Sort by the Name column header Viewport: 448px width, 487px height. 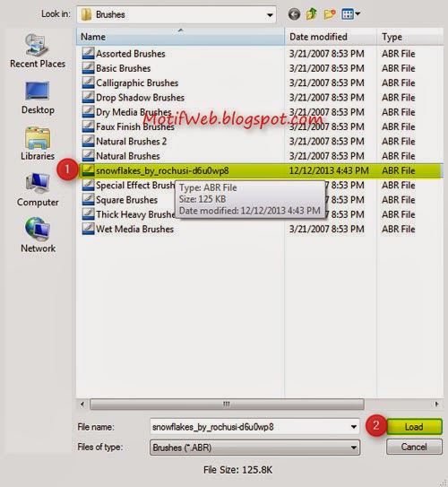(x=180, y=37)
